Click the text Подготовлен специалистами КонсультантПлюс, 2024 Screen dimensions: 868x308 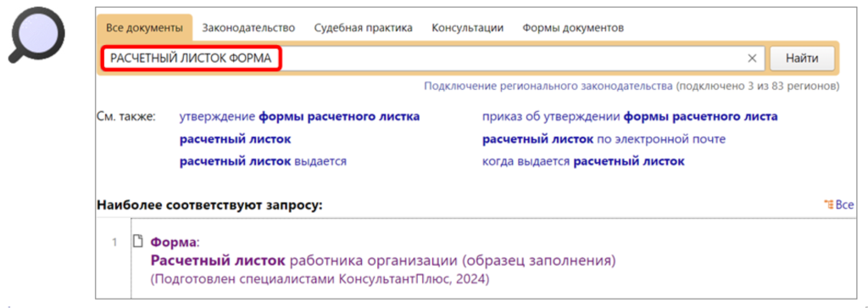pos(320,280)
